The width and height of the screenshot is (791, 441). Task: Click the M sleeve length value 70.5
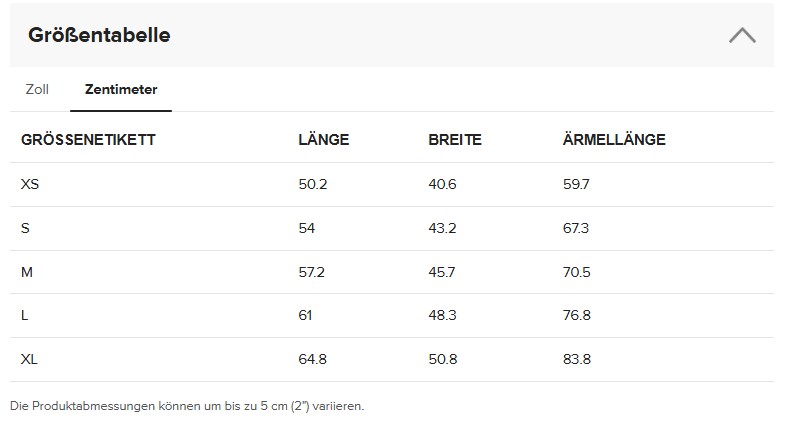tap(577, 272)
